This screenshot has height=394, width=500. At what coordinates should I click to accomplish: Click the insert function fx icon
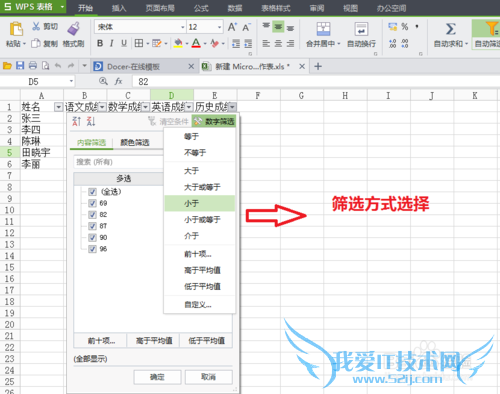118,81
